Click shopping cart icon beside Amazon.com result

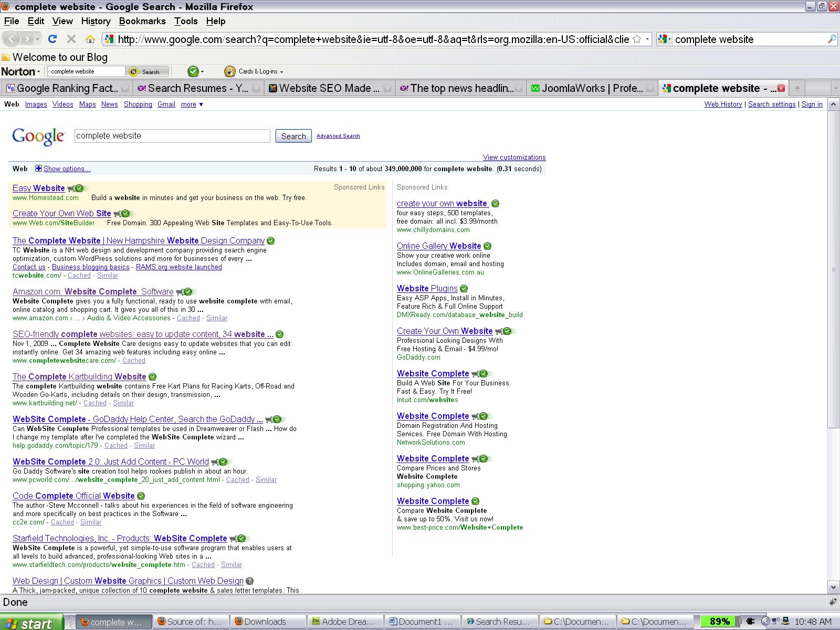click(179, 292)
